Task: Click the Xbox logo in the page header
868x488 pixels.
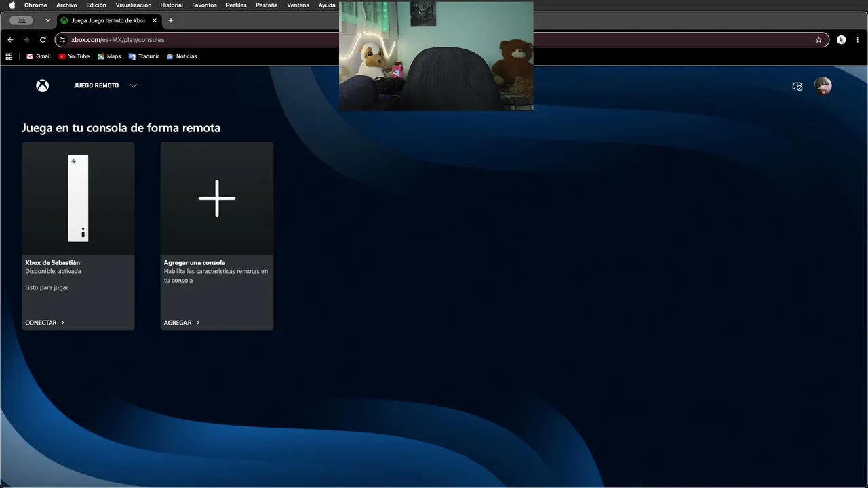Action: [42, 86]
